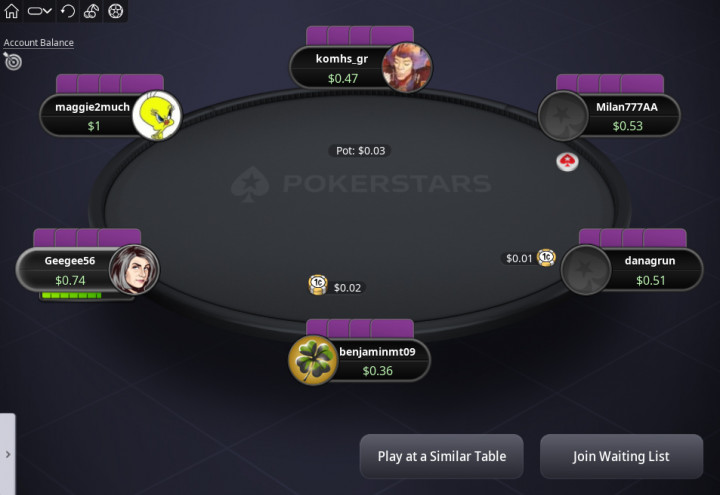Click the target challenges icon

[x=12, y=61]
